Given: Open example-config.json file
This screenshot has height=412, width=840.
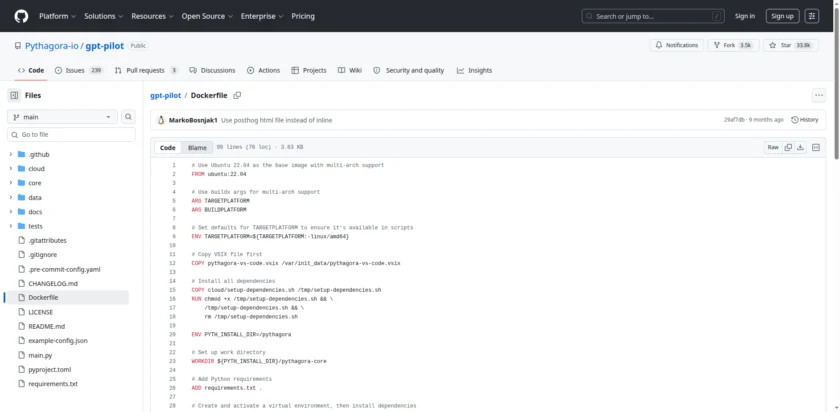Looking at the screenshot, I should pyautogui.click(x=58, y=341).
